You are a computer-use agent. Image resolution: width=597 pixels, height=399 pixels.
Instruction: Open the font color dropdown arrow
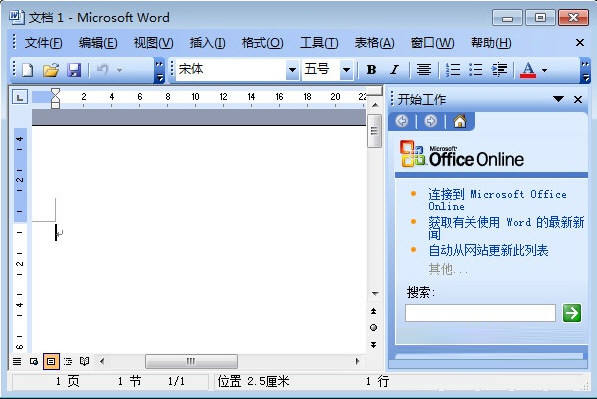(544, 70)
